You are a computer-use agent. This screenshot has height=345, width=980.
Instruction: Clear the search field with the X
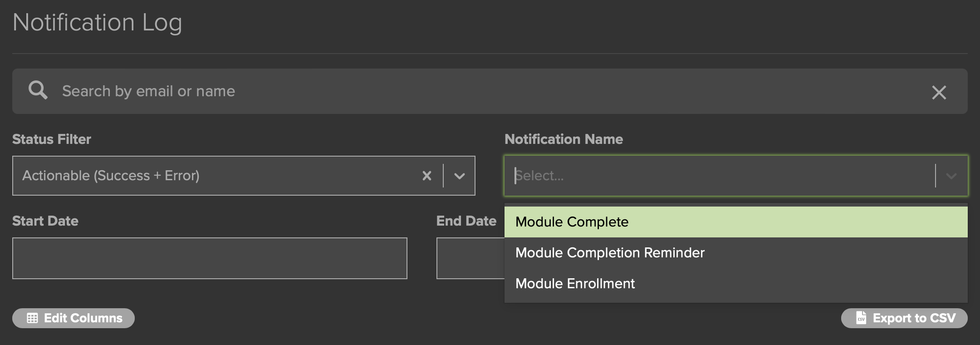[939, 93]
